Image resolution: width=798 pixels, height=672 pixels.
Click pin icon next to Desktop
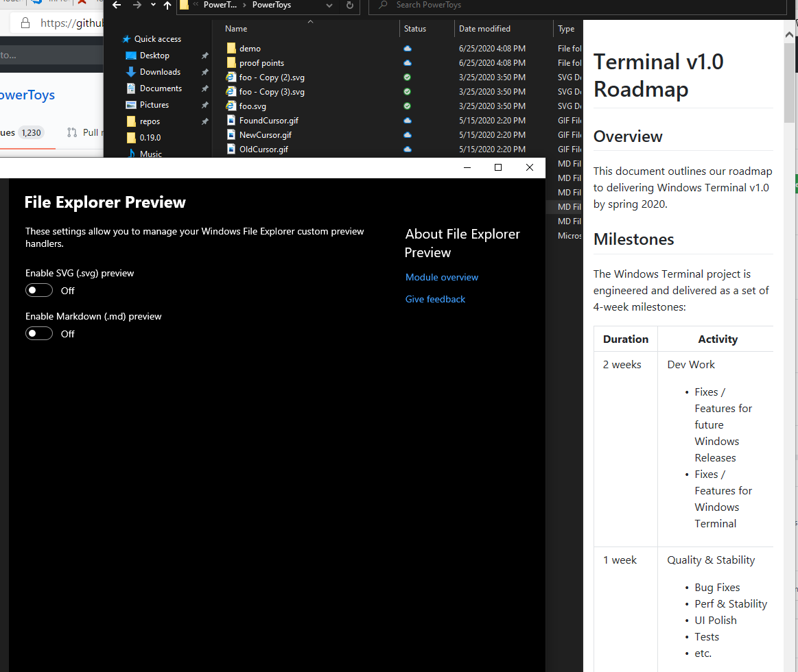tap(204, 56)
